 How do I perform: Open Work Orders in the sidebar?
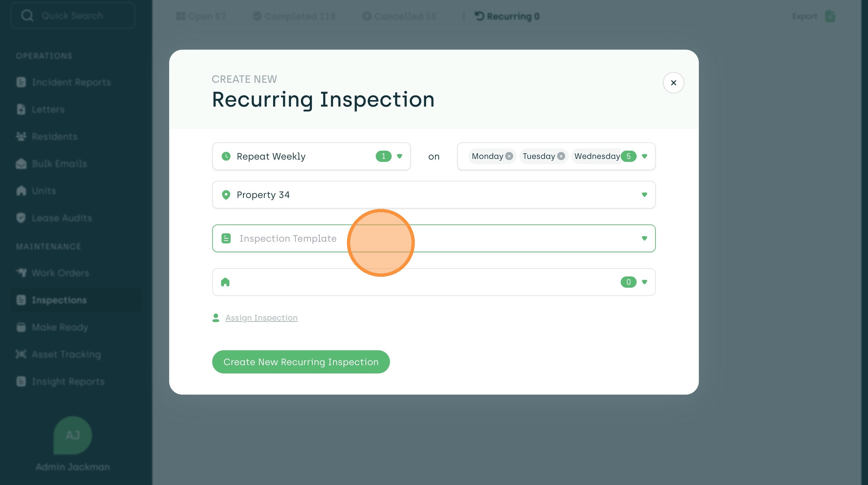pos(60,273)
